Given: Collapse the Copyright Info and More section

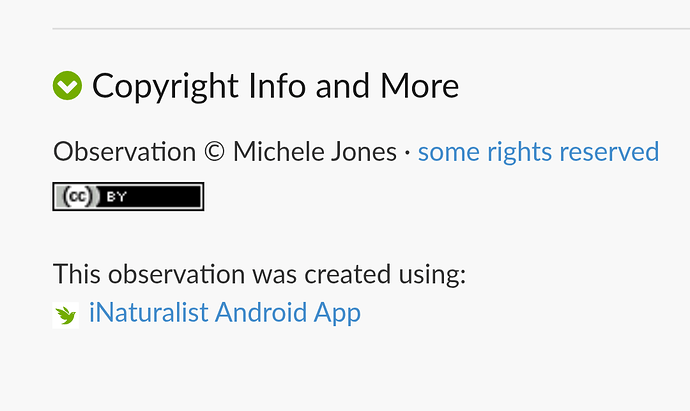Looking at the screenshot, I should 67,85.
